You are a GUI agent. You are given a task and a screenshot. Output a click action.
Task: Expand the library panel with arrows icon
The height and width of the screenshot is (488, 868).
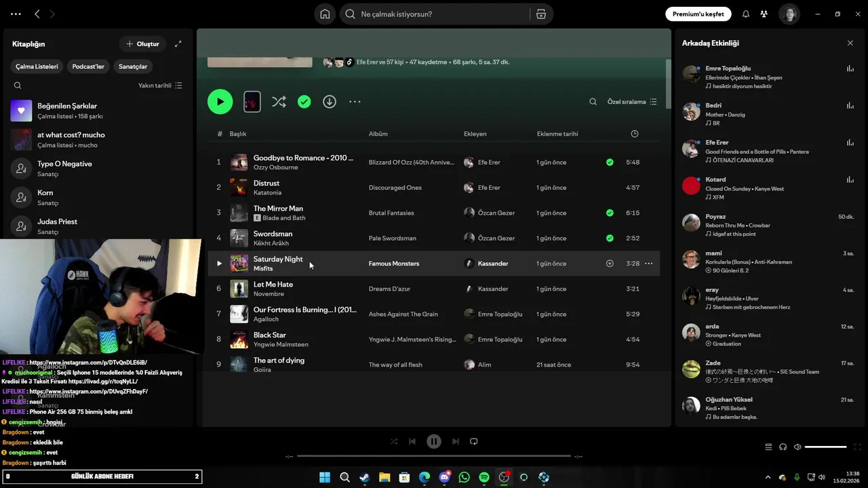178,44
